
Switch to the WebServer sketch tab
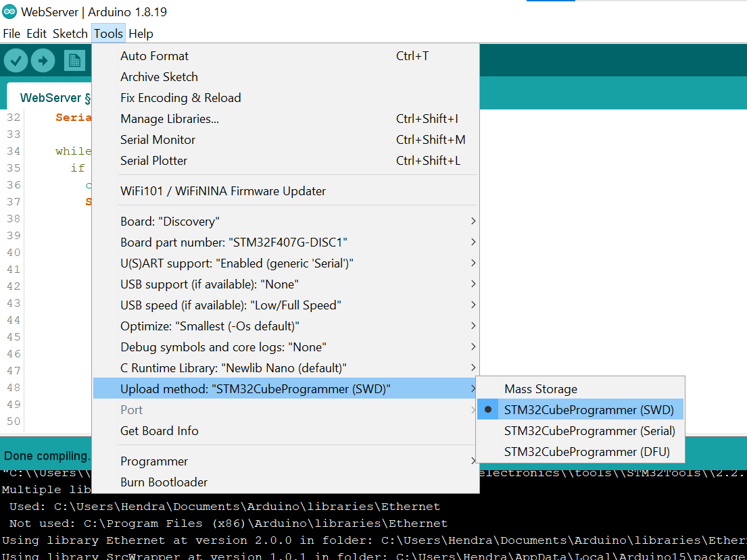(51, 98)
